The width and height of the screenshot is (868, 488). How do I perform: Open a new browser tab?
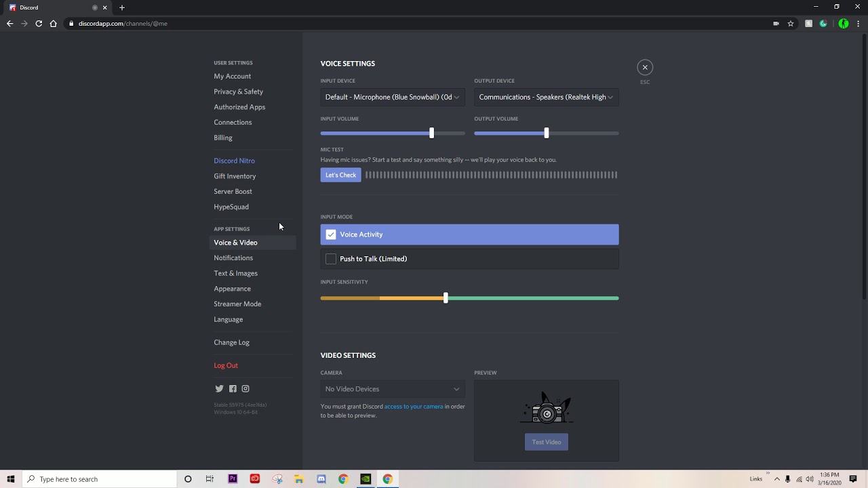pyautogui.click(x=122, y=7)
